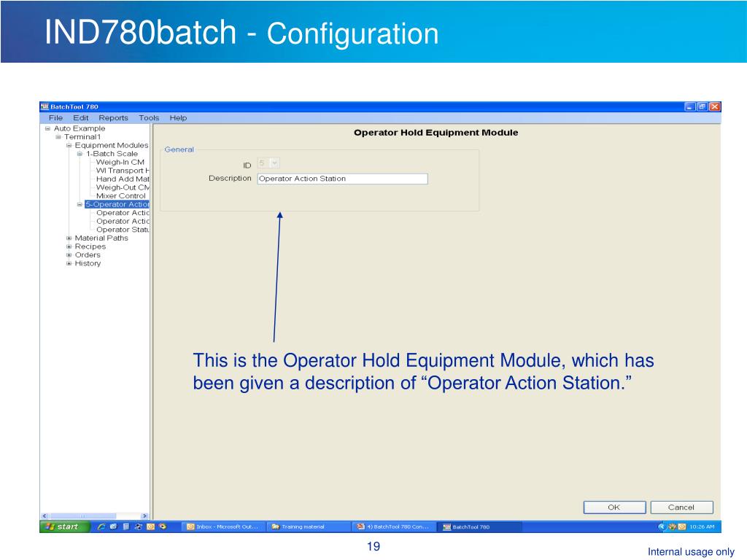Select the Mixer Control tree item
Viewport: 747px width, 560px height.
click(x=120, y=195)
